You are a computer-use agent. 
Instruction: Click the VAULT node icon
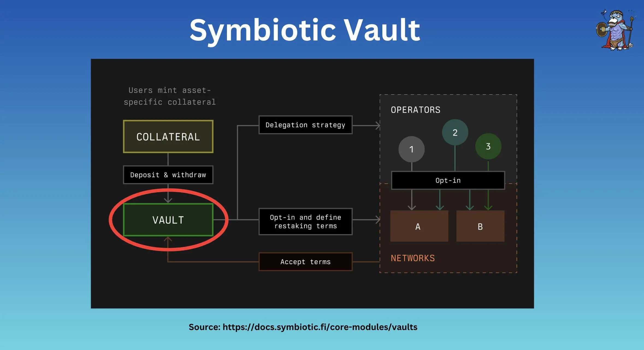(168, 220)
